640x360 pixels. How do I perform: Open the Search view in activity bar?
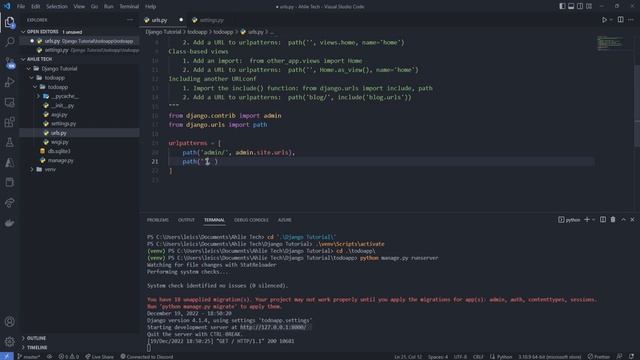pos(9,42)
